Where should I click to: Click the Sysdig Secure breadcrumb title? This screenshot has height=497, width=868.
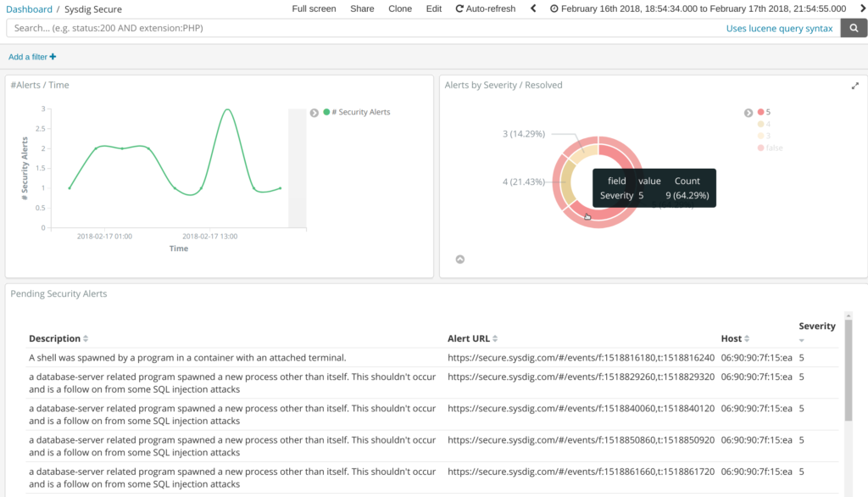[93, 9]
